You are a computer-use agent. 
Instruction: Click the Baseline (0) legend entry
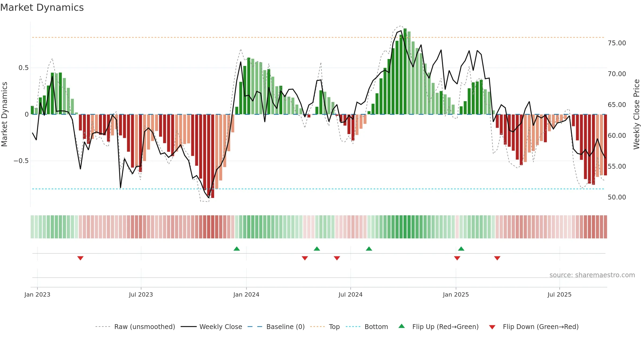[276, 327]
